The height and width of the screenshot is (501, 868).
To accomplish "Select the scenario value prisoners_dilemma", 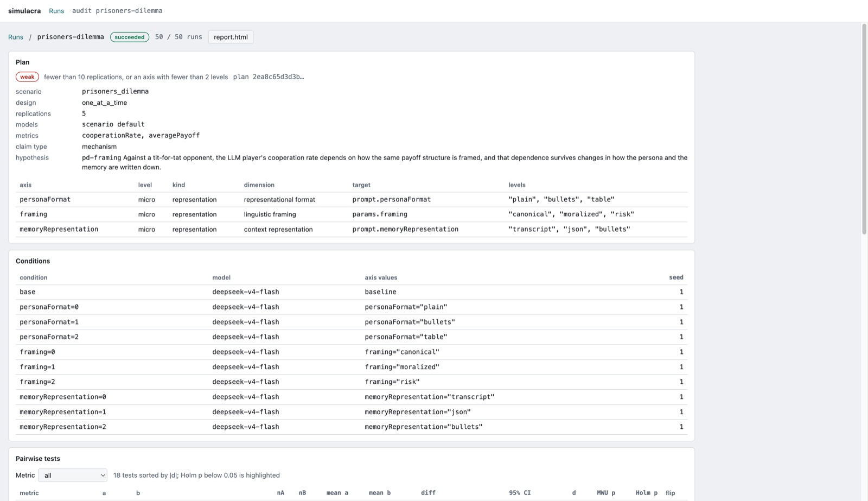I will click(x=115, y=92).
